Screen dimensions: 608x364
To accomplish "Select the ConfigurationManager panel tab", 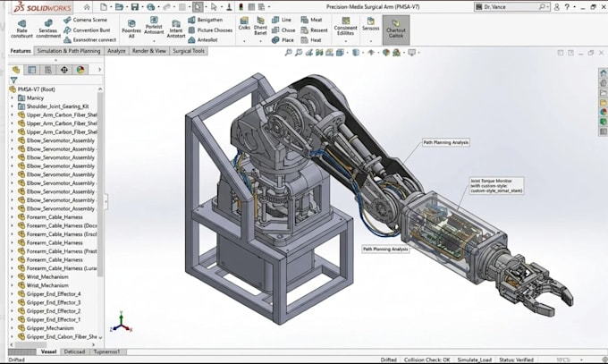I will click(48, 70).
